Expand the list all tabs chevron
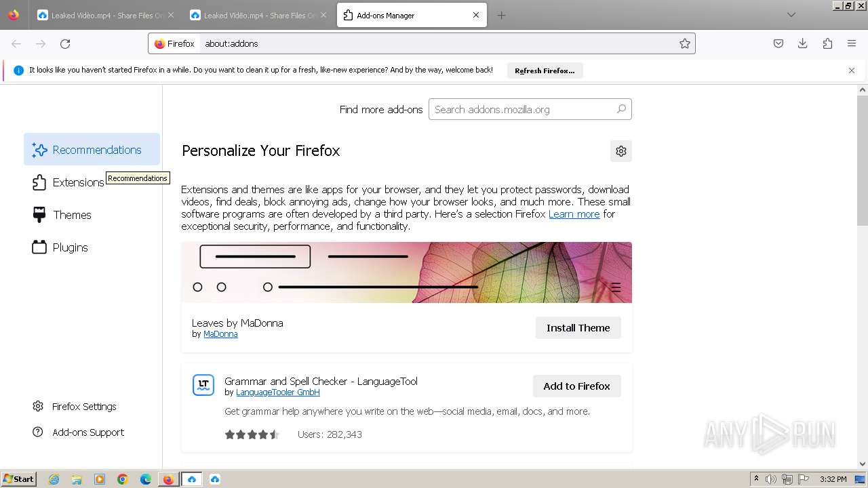The width and height of the screenshot is (868, 488). pyautogui.click(x=791, y=15)
